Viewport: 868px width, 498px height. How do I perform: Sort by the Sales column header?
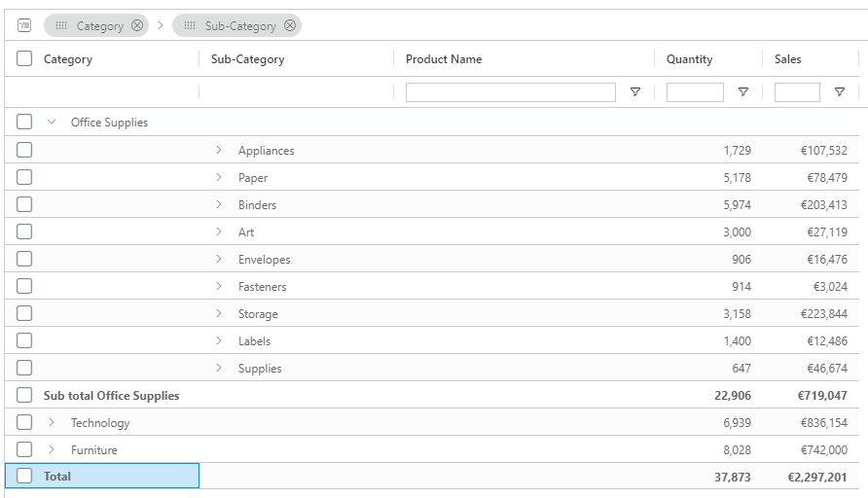788,59
